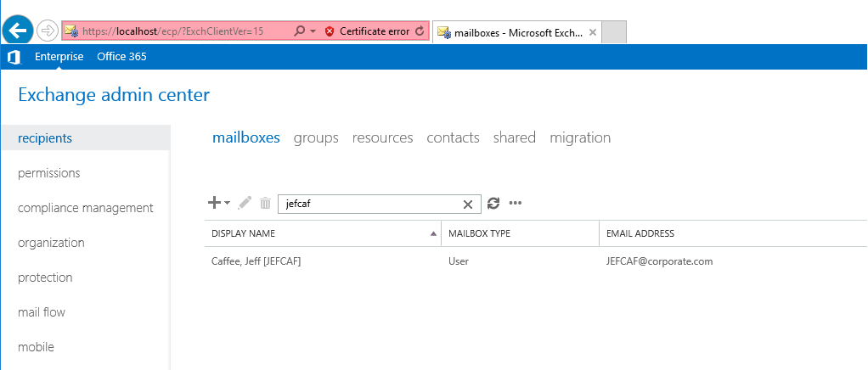This screenshot has height=370, width=868.
Task: Refresh the mailbox list
Action: pos(493,204)
